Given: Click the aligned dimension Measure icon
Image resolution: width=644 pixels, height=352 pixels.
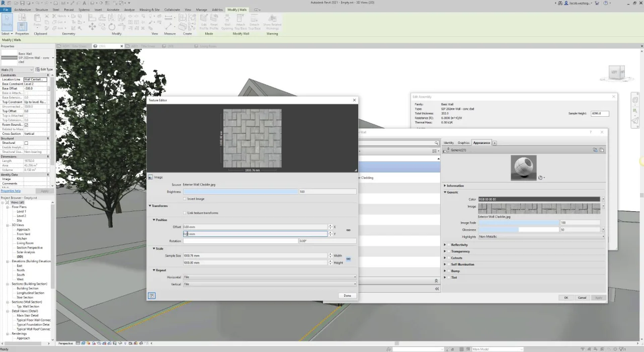Looking at the screenshot, I should point(170,26).
